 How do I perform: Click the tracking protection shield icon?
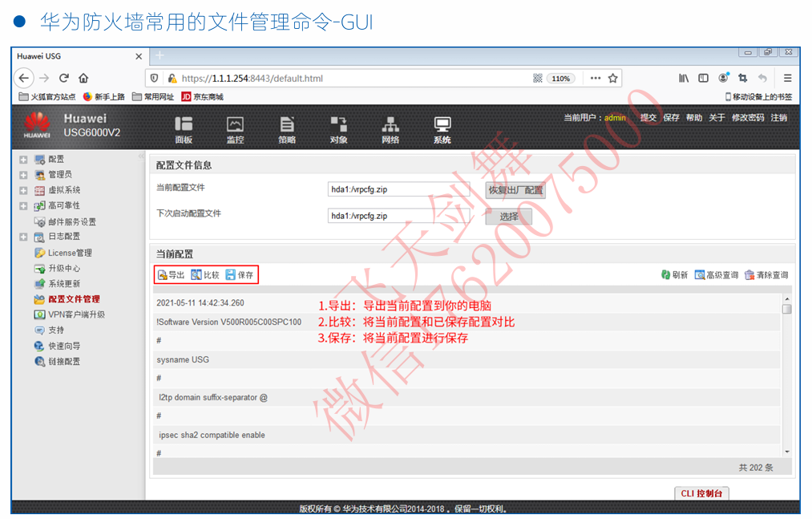click(155, 79)
